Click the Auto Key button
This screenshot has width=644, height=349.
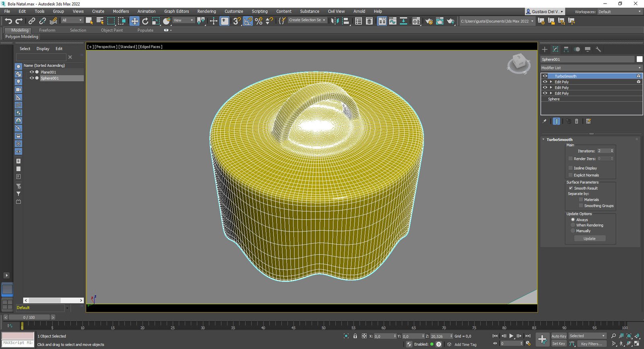[559, 336]
